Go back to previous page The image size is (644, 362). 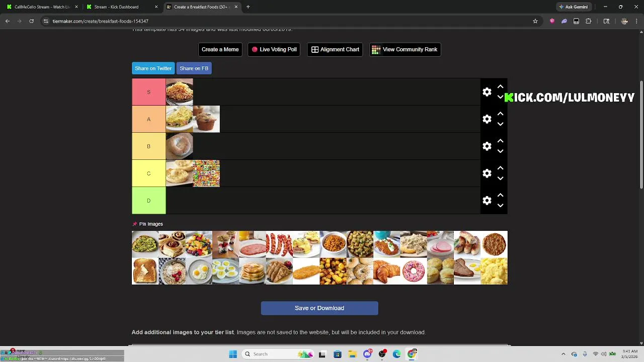(x=8, y=21)
